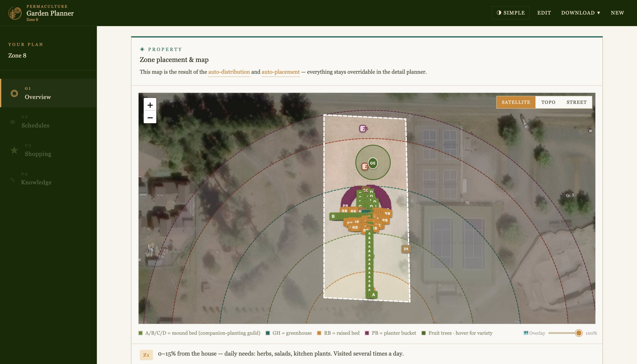Viewport: 637px width, 364px height.
Task: Select the bottom green A mound bed marker
Action: (x=373, y=294)
